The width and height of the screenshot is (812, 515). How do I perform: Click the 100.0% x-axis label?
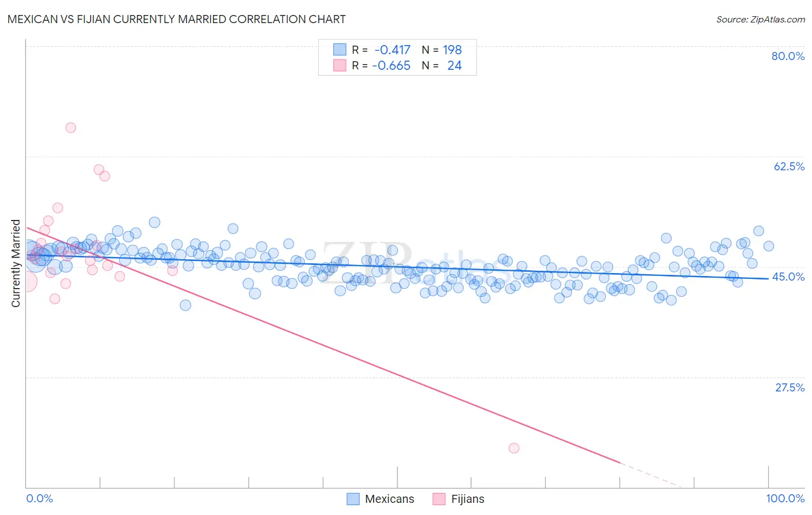click(x=785, y=498)
